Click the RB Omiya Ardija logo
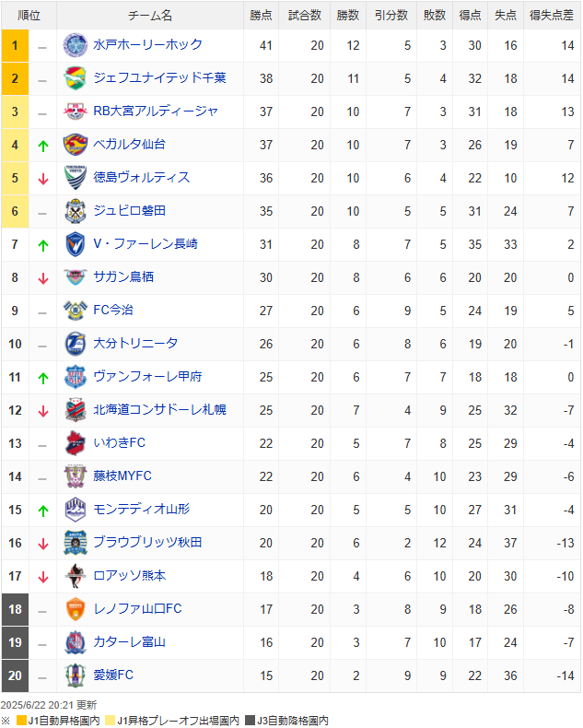The image size is (583, 728). coord(75,112)
